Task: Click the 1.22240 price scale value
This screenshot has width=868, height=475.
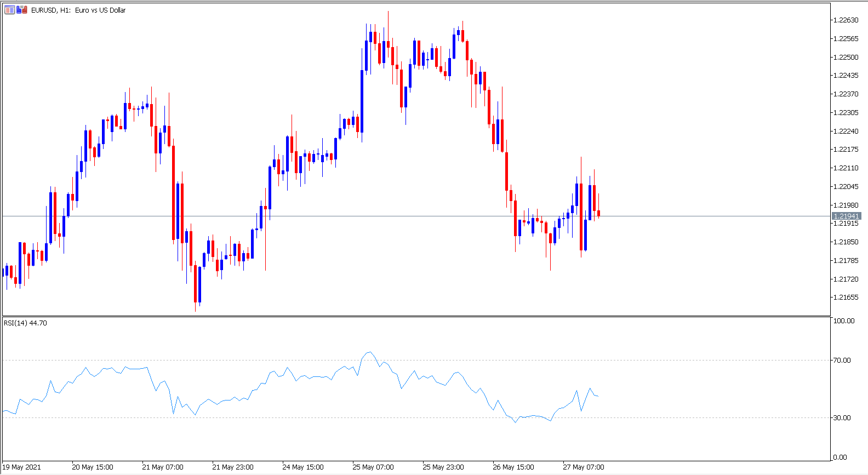Action: (x=846, y=131)
